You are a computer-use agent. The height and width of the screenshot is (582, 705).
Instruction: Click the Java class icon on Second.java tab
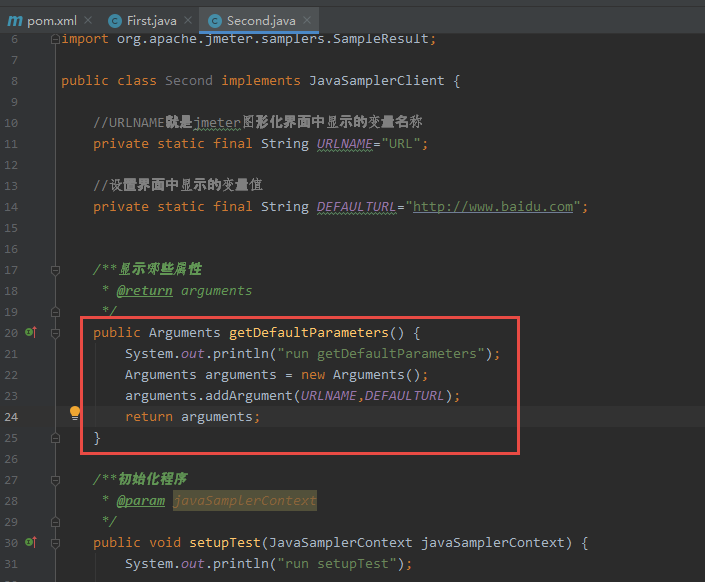pos(214,20)
